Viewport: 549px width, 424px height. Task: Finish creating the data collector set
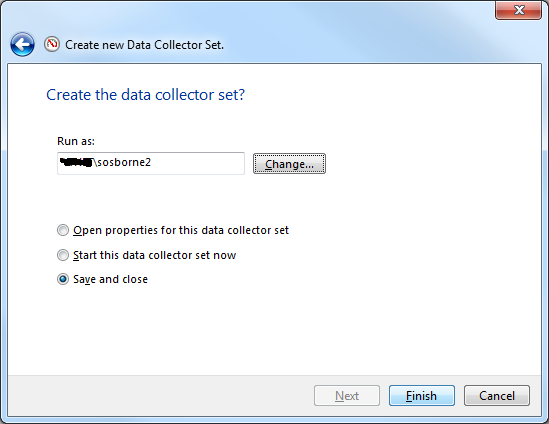(422, 396)
